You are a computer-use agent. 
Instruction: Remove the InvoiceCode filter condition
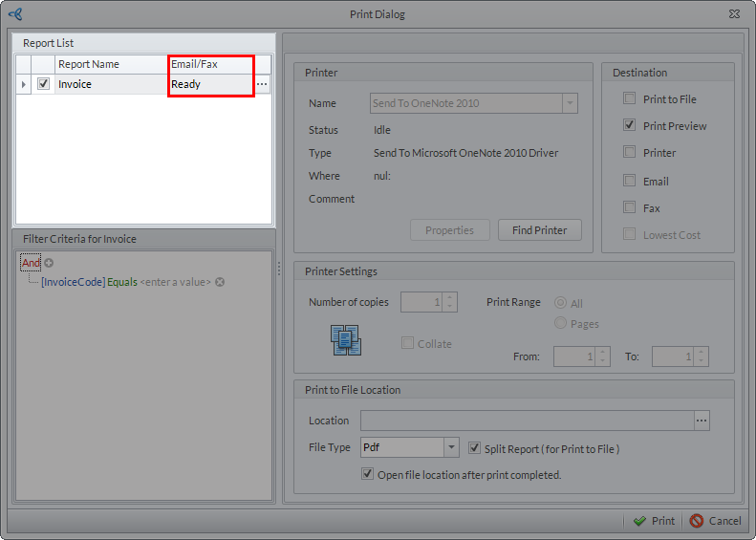tap(220, 282)
